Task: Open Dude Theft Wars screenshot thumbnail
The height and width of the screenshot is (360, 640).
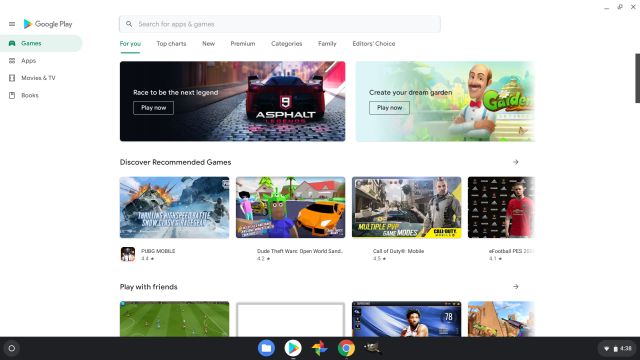Action: pyautogui.click(x=291, y=207)
